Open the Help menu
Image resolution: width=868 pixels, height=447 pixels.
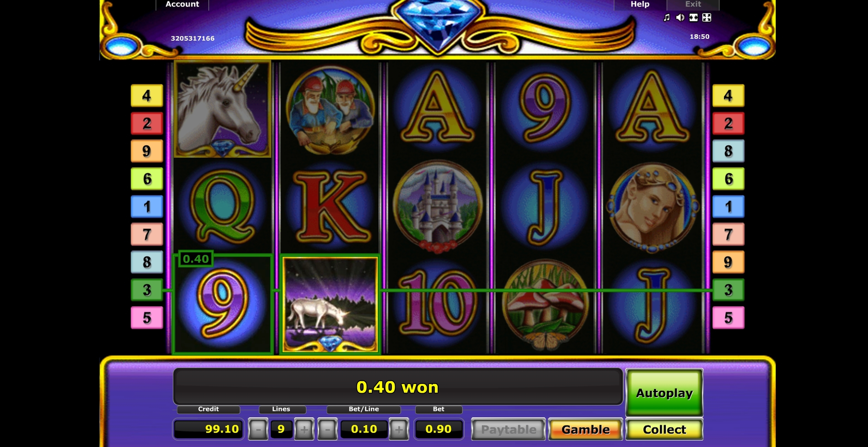tap(640, 4)
